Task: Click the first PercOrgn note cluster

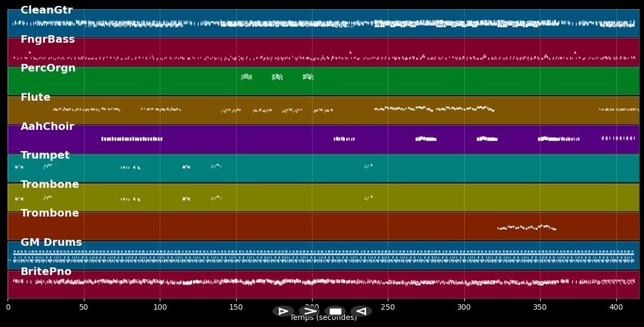Action: pyautogui.click(x=246, y=77)
